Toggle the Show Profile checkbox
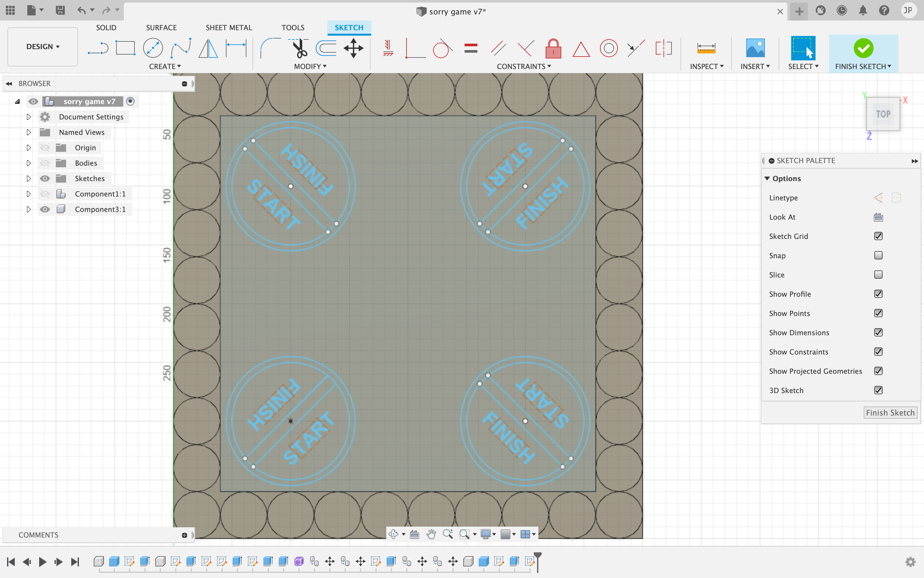This screenshot has height=578, width=924. click(x=878, y=294)
